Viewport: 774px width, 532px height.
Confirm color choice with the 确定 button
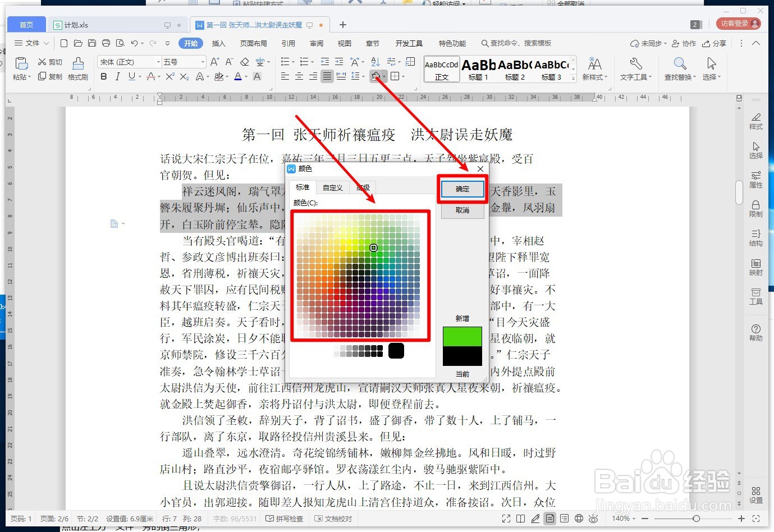pos(462,189)
